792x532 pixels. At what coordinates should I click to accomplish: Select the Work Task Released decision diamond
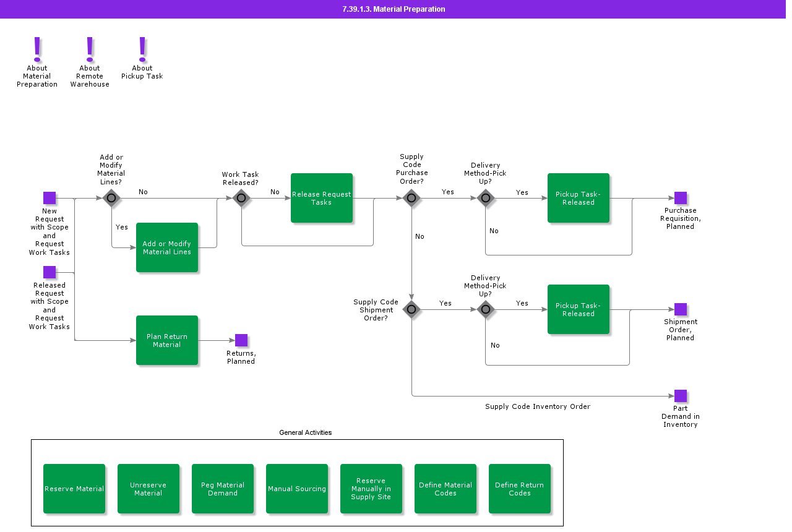click(241, 198)
